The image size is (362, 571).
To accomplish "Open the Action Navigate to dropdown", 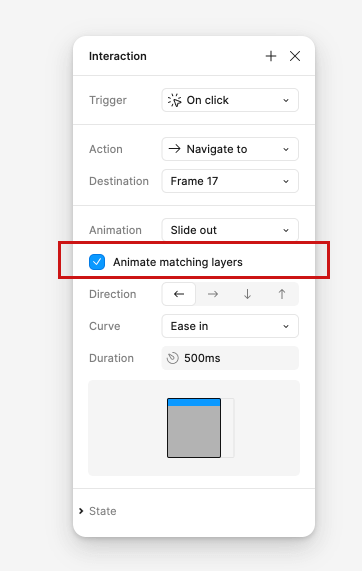I will tap(230, 149).
